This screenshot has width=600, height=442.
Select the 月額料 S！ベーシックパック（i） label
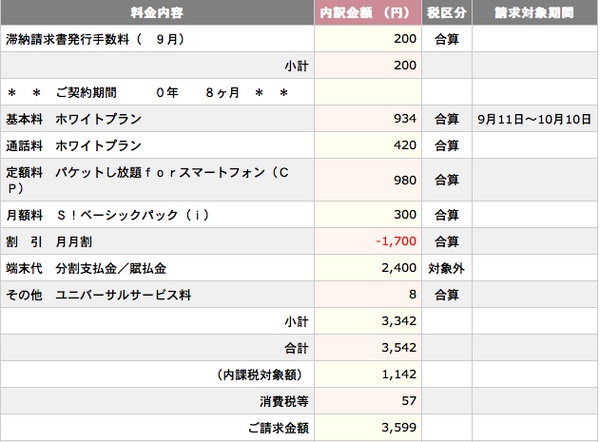tap(108, 215)
